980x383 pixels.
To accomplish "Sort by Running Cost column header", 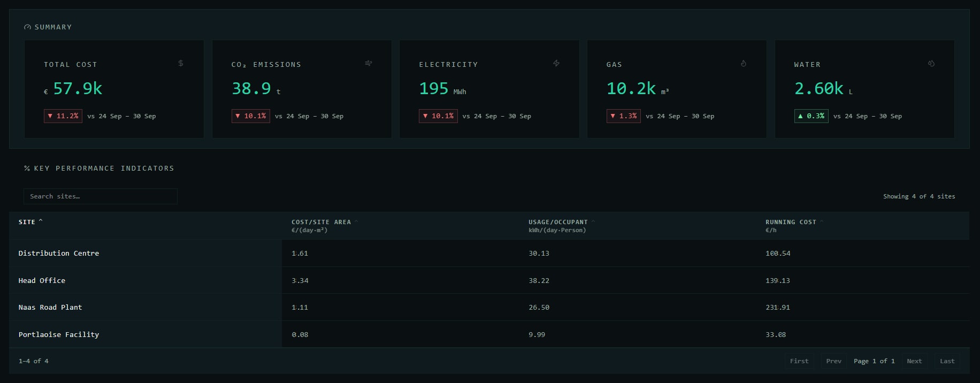I will point(794,222).
